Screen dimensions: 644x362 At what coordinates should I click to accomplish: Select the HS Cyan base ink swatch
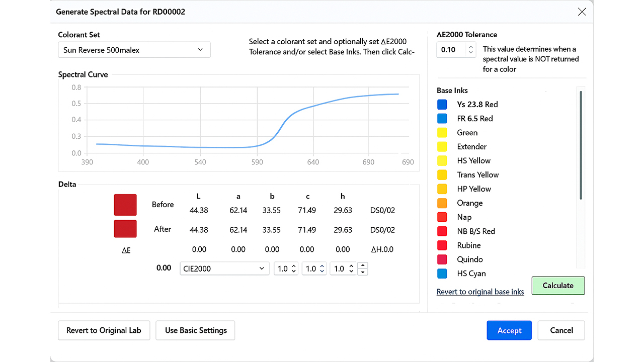pos(442,274)
